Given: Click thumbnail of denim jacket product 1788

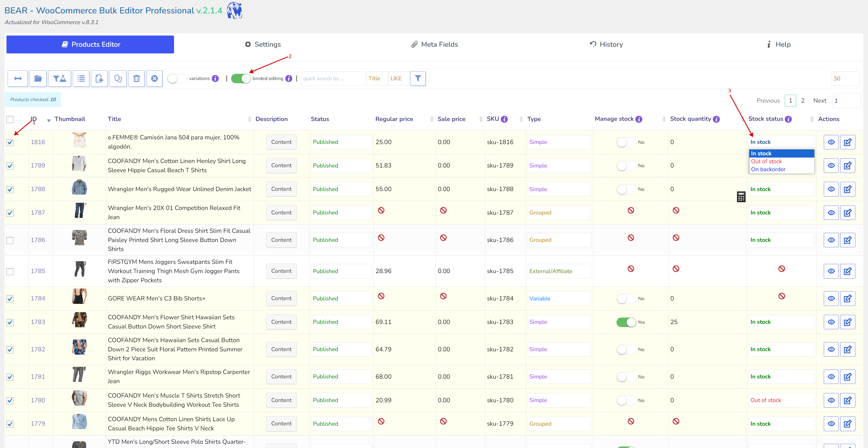Looking at the screenshot, I should click(79, 187).
